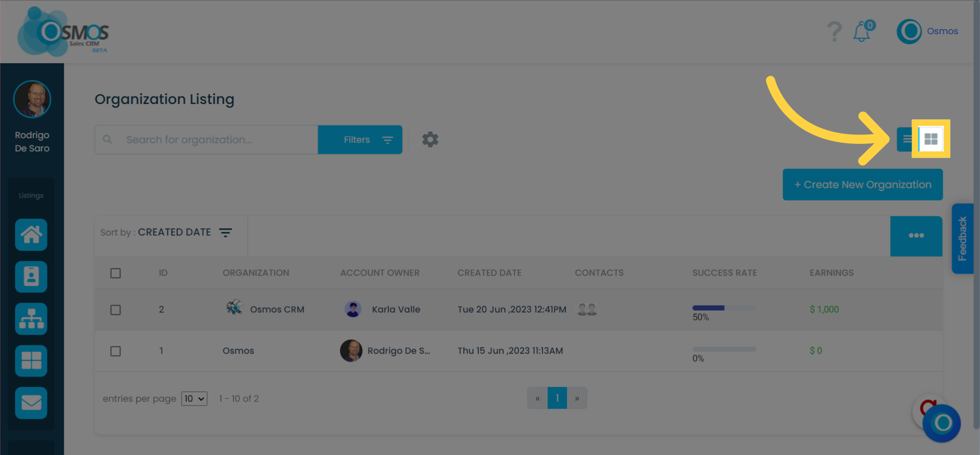The image size is (980, 455).
Task: Click the 50% success rate bar
Action: pos(724,308)
